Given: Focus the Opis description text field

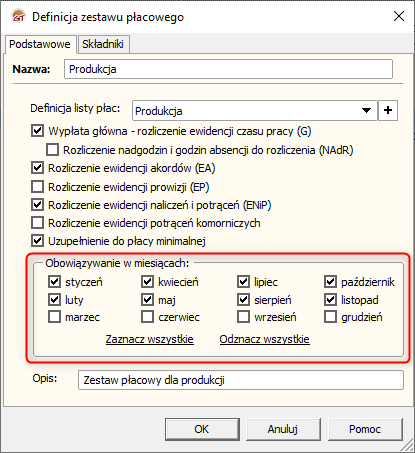Looking at the screenshot, I should click(241, 380).
